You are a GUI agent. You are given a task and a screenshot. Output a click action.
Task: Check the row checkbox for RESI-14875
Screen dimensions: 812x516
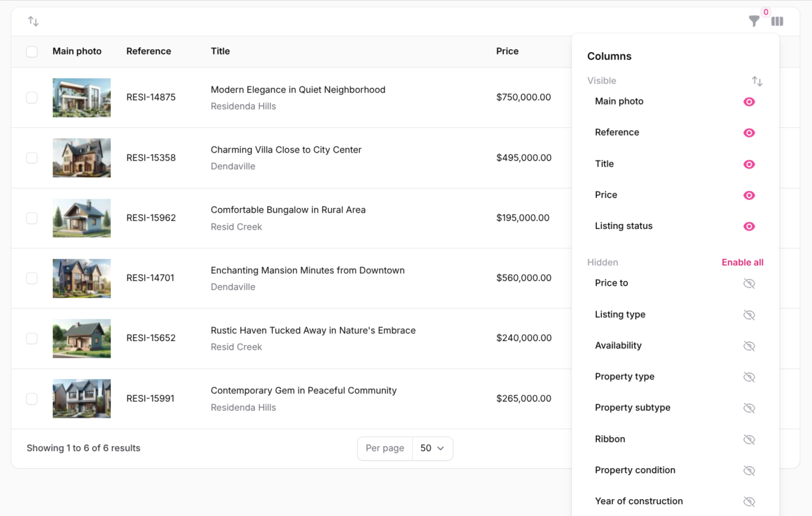point(32,98)
